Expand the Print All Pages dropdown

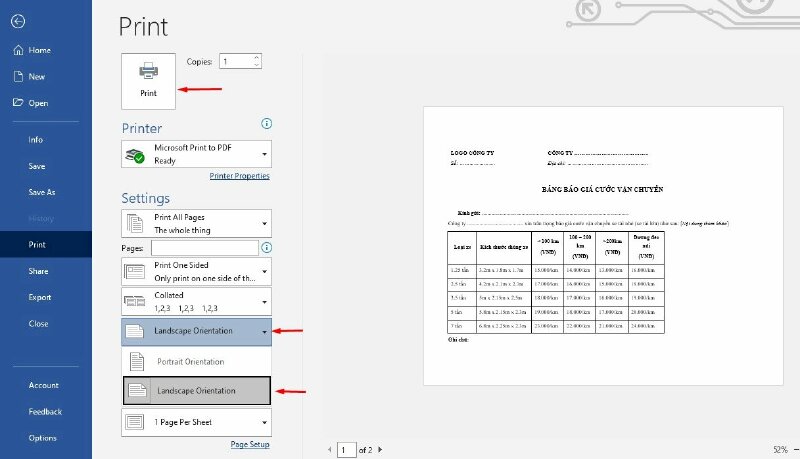pos(196,222)
